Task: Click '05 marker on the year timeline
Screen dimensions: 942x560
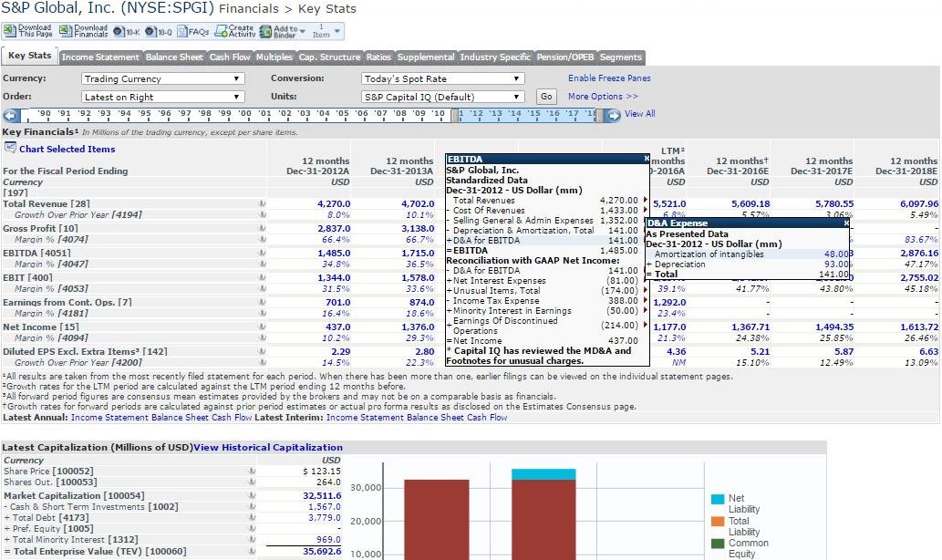Action: pos(343,114)
